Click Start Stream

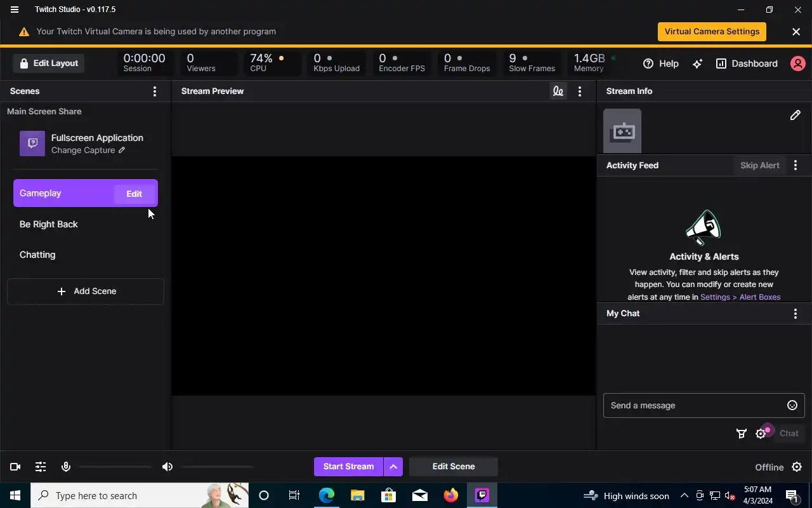(x=348, y=467)
